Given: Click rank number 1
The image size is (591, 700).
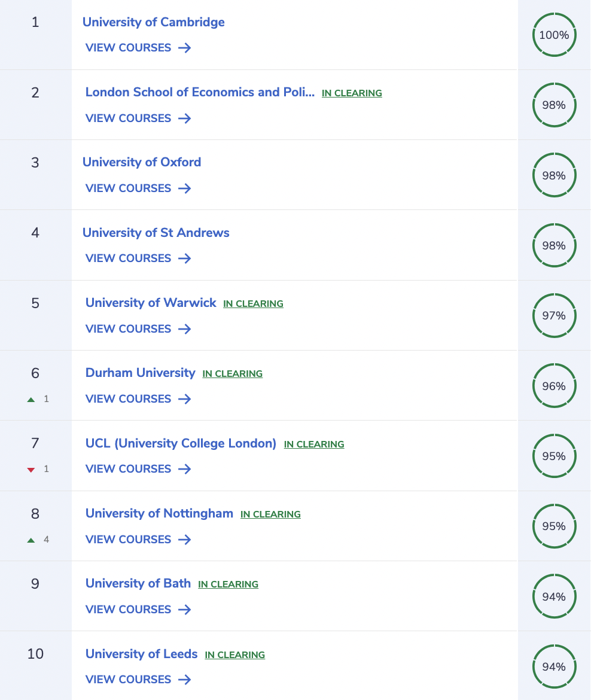Looking at the screenshot, I should (35, 22).
